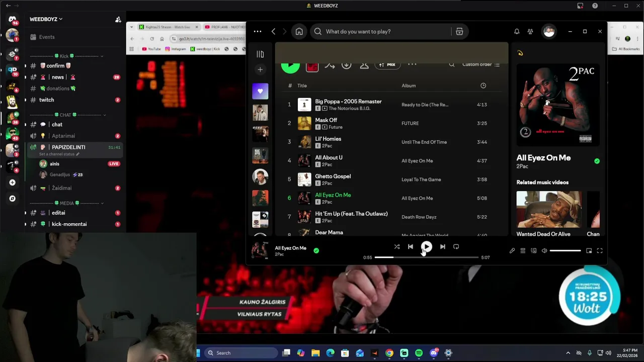Enter Spotify full screen mode
Viewport: 644px width, 362px height.
tap(600, 250)
